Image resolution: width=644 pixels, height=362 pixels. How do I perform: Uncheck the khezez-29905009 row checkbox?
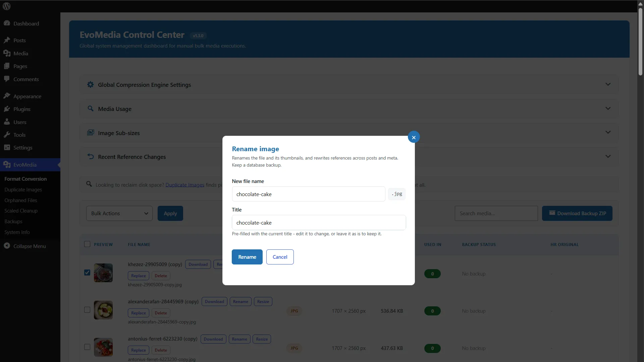(x=87, y=273)
